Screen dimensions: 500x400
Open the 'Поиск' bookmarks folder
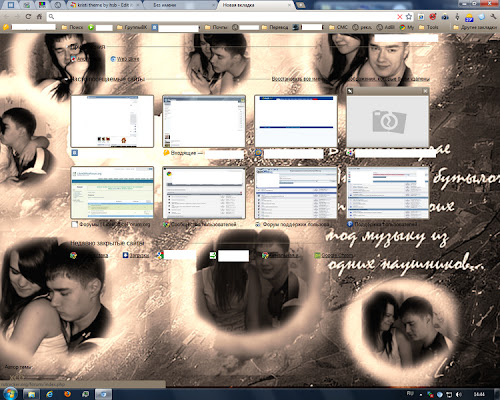pos(72,27)
